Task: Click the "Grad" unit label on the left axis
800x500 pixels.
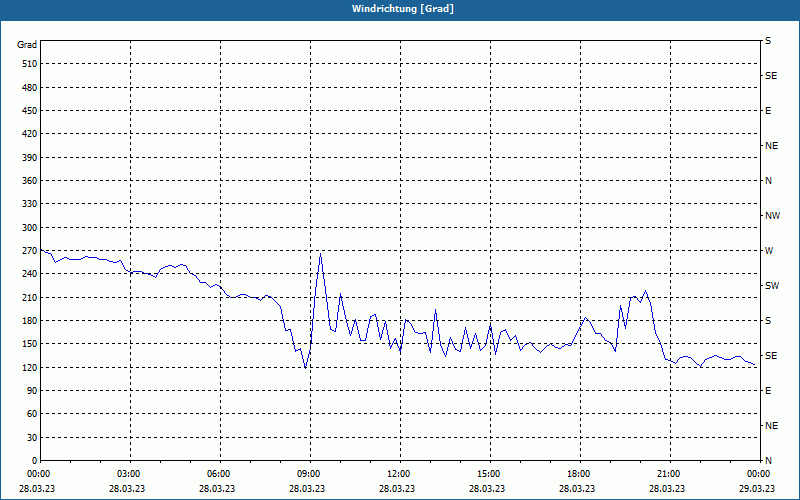Action: pyautogui.click(x=27, y=45)
